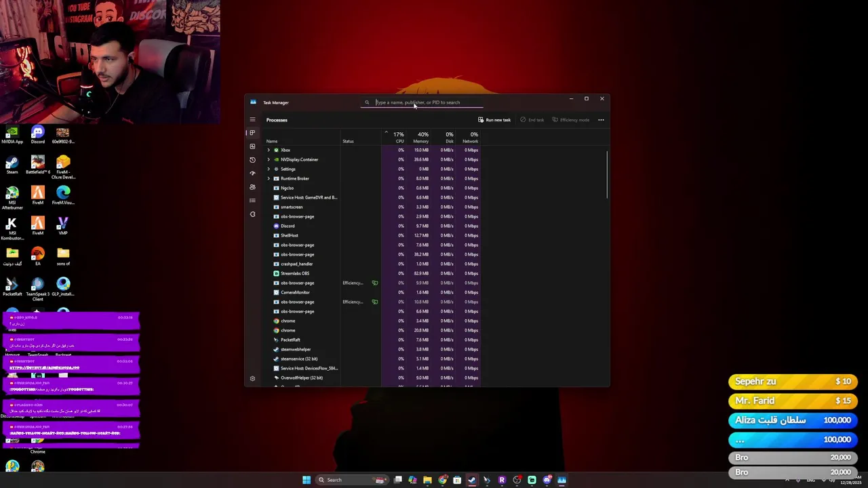This screenshot has width=868, height=488.
Task: Open Battlefield 6 desktop shortcut
Action: [x=38, y=165]
